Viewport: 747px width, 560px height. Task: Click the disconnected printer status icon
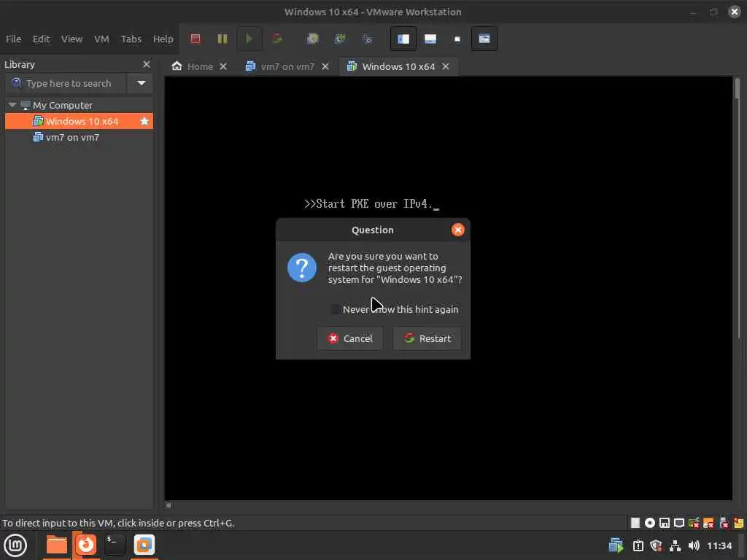click(x=724, y=523)
